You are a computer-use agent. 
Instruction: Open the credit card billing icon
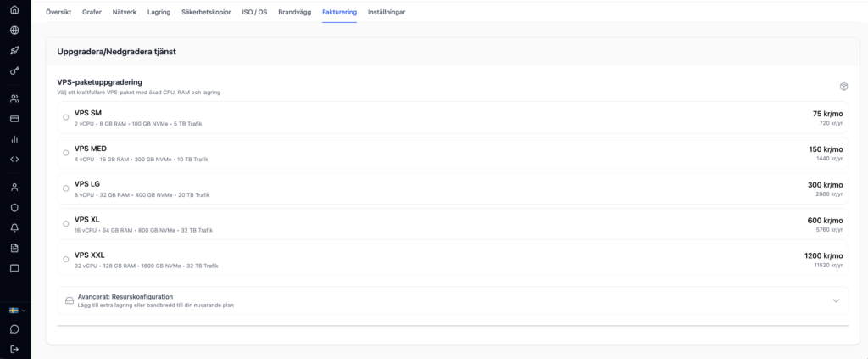click(14, 119)
